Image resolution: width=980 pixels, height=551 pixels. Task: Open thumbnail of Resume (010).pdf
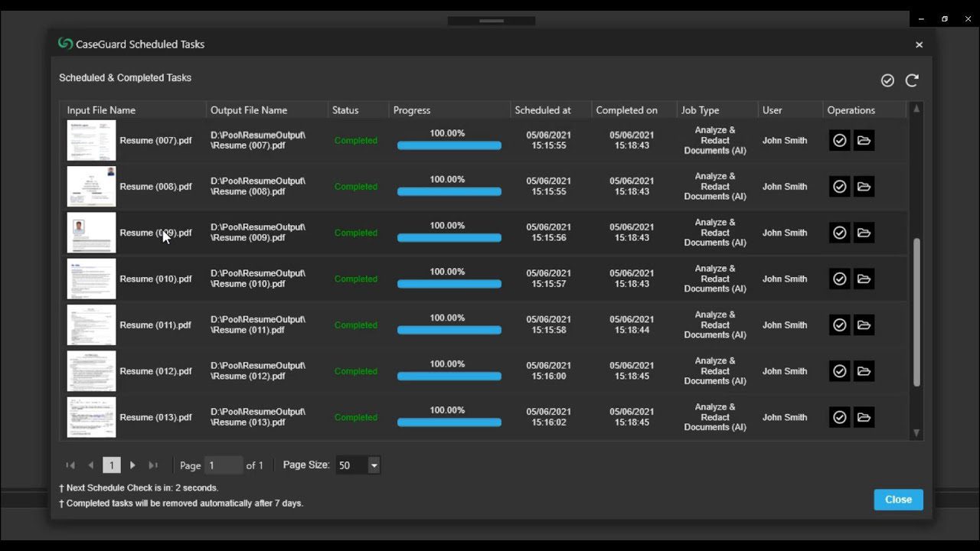(x=91, y=279)
